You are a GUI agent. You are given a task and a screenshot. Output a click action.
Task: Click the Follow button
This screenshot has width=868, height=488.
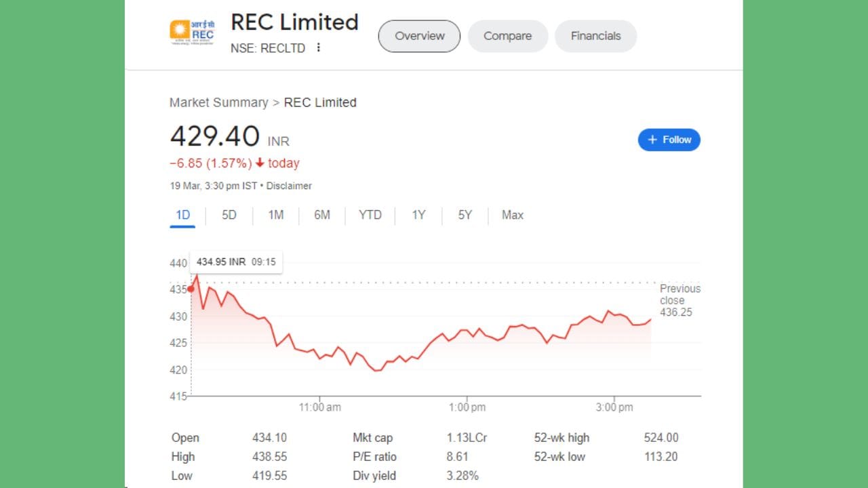(x=669, y=140)
